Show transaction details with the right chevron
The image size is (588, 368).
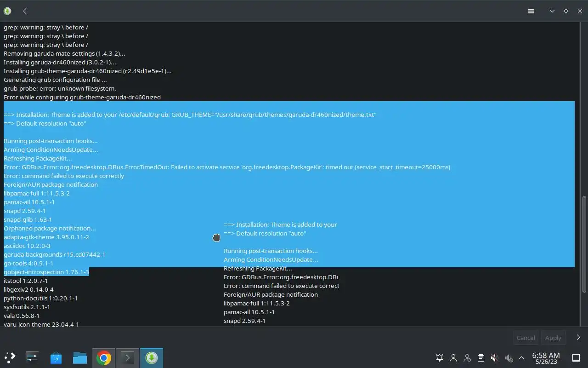click(578, 337)
